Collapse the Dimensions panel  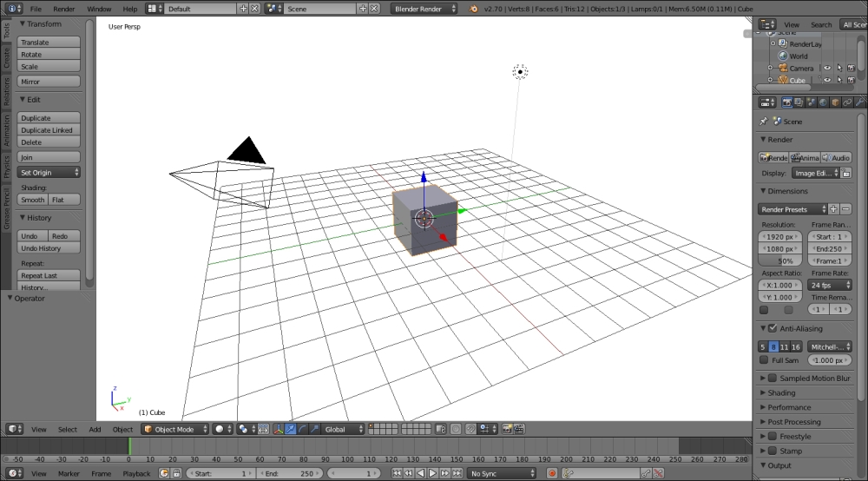(x=787, y=191)
